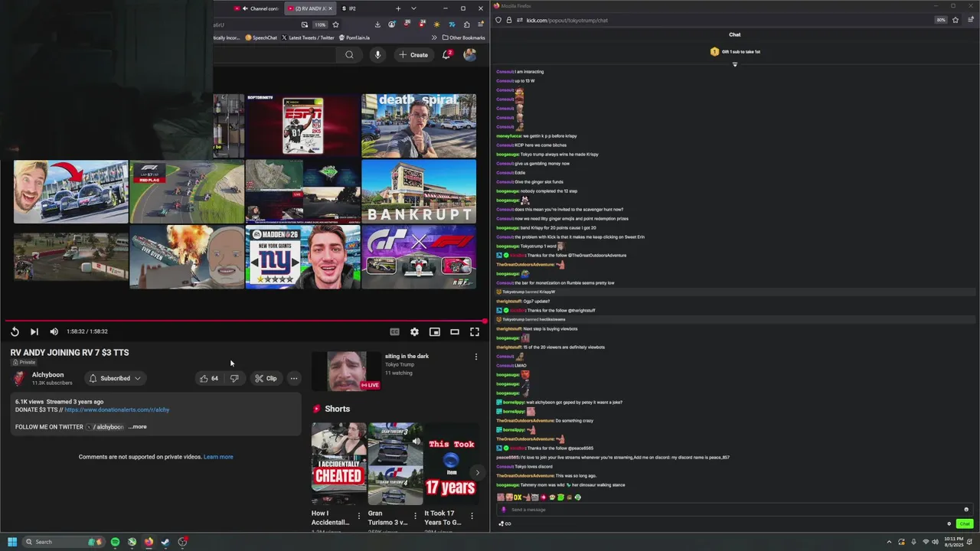Open a new browser tab
The width and height of the screenshot is (980, 551).
(x=398, y=8)
